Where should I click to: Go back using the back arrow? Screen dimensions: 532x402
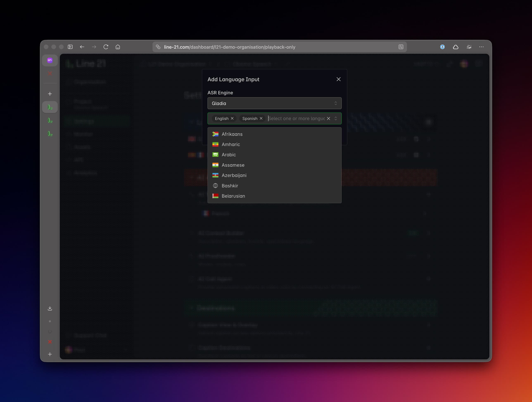pyautogui.click(x=82, y=47)
